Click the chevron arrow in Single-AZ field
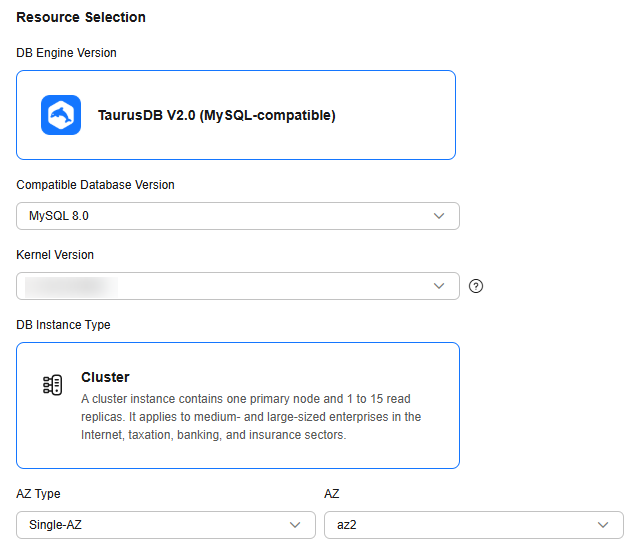 295,525
